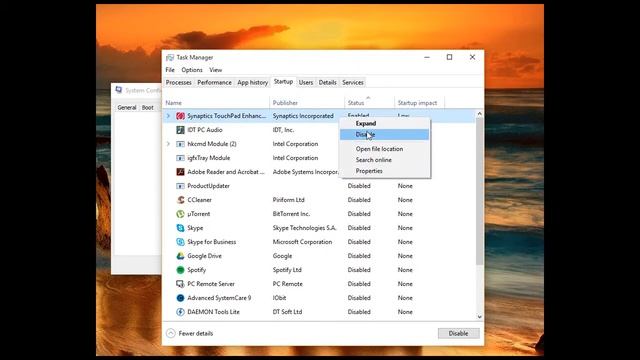640x360 pixels.
Task: Expand the Synaptics TouchPad row chevron
Action: pos(168,116)
